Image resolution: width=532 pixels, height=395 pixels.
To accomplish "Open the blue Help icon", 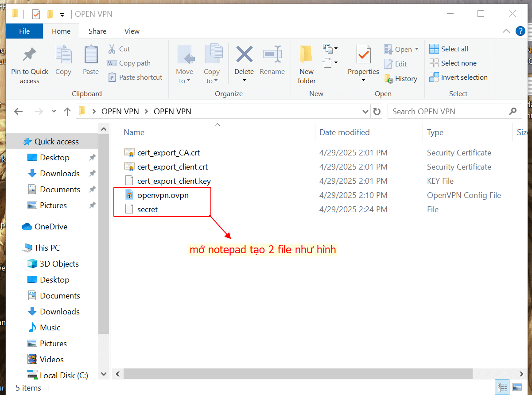I will click(x=520, y=31).
